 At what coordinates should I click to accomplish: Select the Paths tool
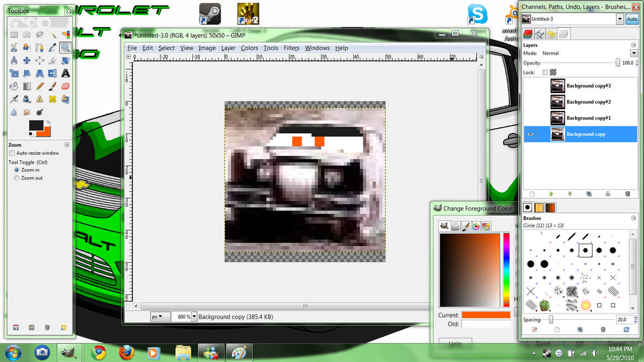(39, 48)
